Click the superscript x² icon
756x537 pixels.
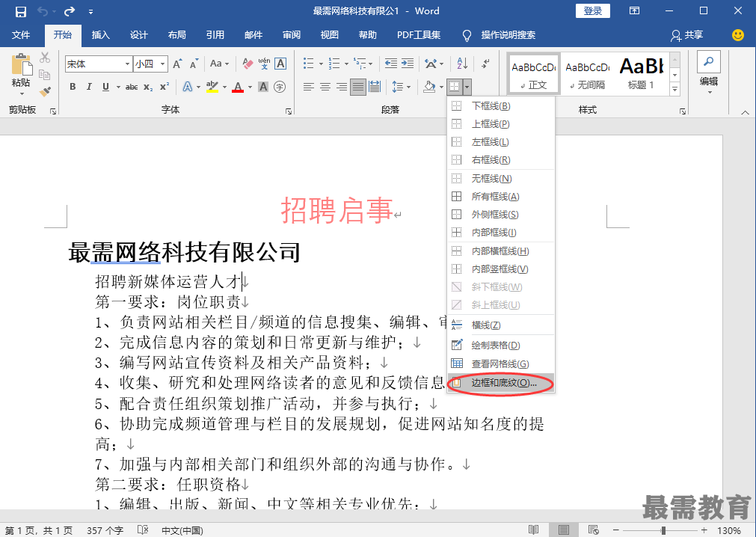tap(165, 87)
